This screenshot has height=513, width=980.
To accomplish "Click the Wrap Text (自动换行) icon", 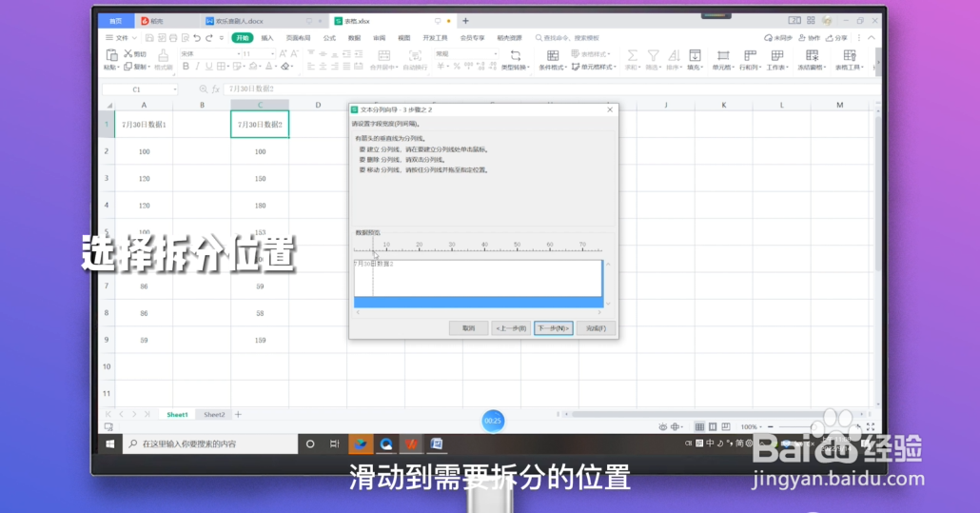I will click(415, 55).
